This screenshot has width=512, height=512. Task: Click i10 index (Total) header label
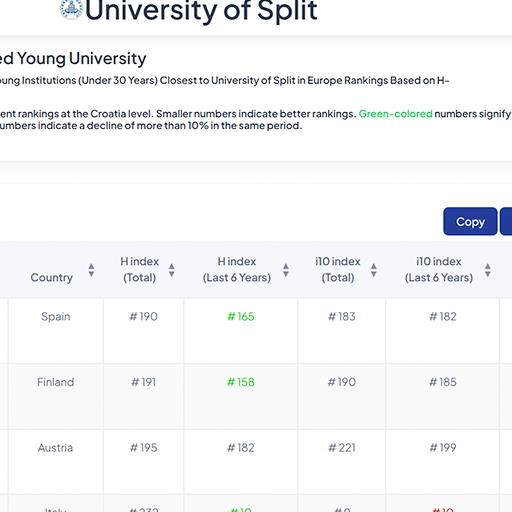tap(338, 269)
